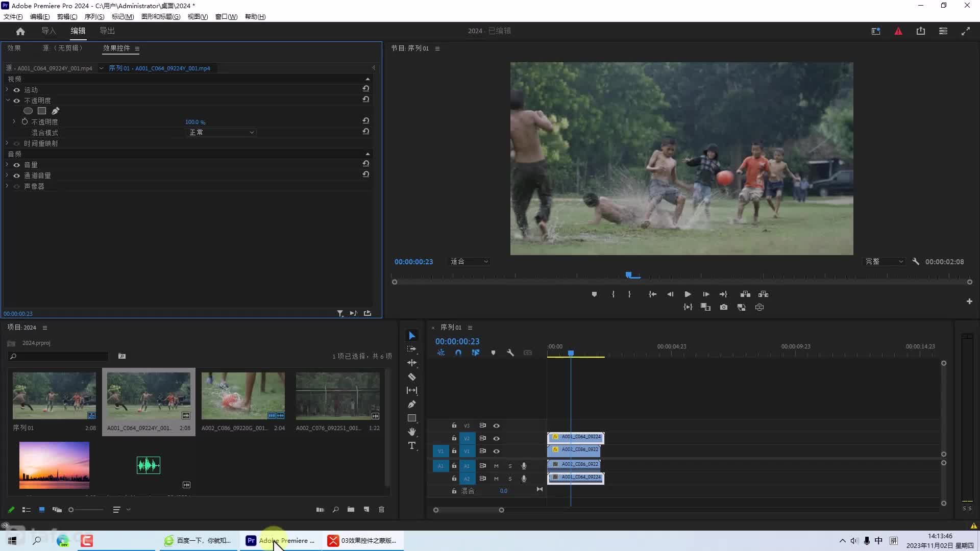Solo audio track A2
The height and width of the screenshot is (551, 980).
(510, 479)
